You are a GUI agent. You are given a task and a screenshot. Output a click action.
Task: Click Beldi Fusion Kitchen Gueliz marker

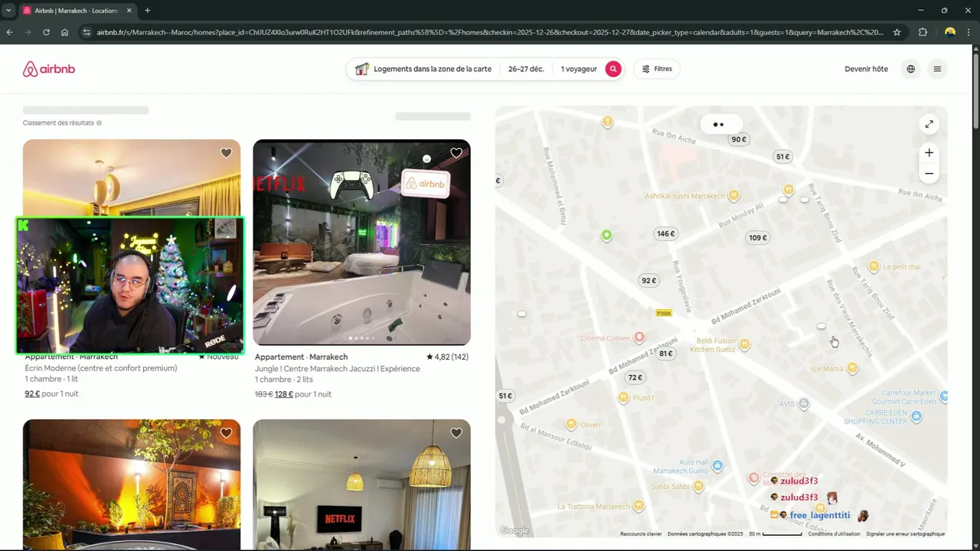click(x=744, y=344)
